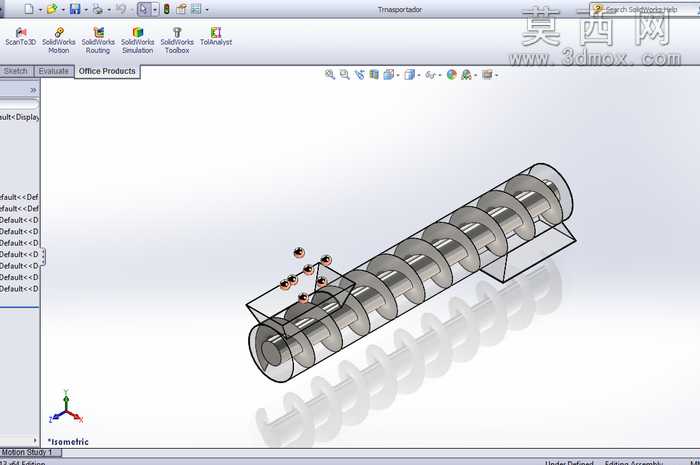Image resolution: width=700 pixels, height=465 pixels.
Task: Click the XYZ orientation triad
Action: coord(66,407)
